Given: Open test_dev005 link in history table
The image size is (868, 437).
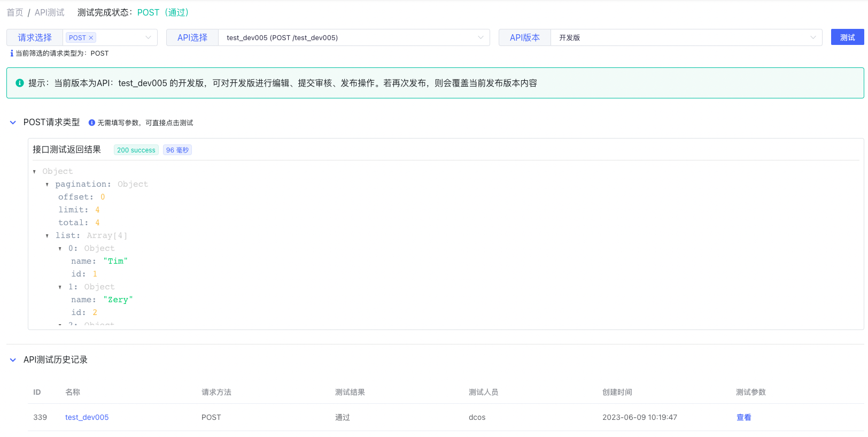Looking at the screenshot, I should click(x=87, y=417).
